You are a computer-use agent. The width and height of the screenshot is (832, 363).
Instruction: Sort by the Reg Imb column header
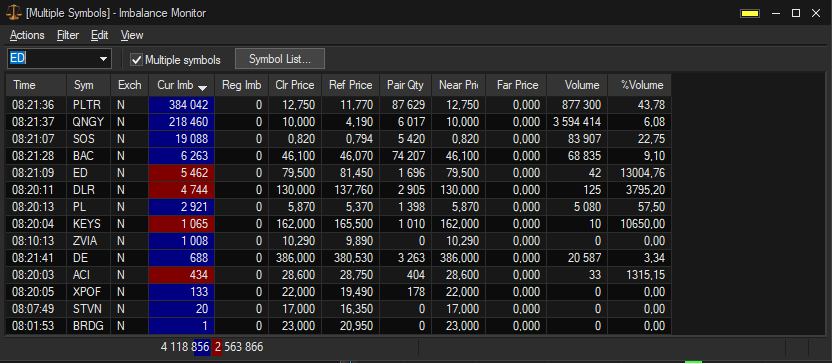click(241, 85)
